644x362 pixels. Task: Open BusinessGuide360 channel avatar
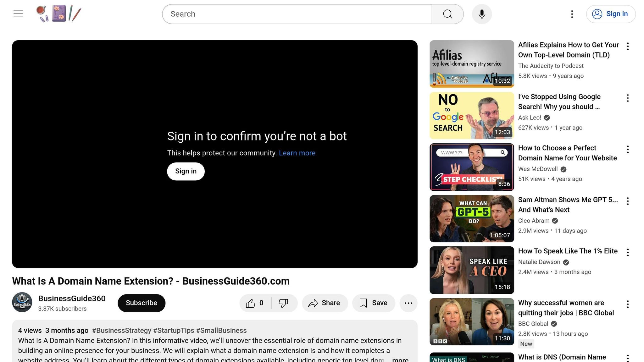(22, 302)
